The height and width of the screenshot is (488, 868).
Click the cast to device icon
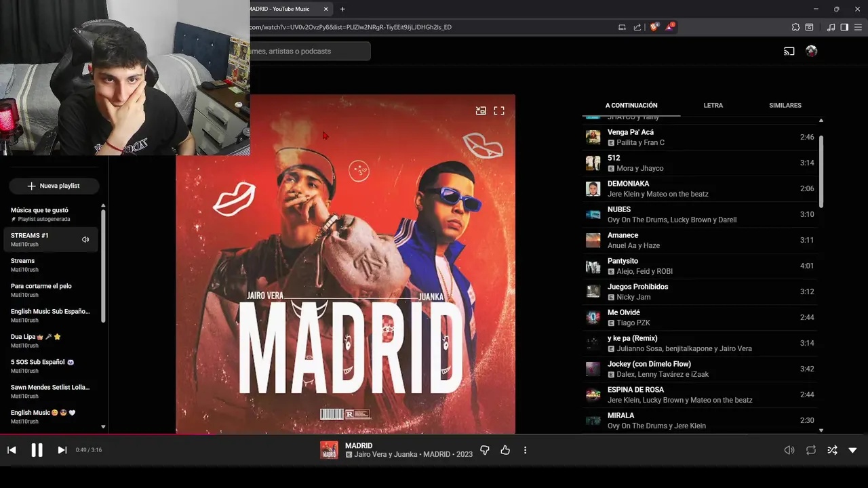point(789,51)
